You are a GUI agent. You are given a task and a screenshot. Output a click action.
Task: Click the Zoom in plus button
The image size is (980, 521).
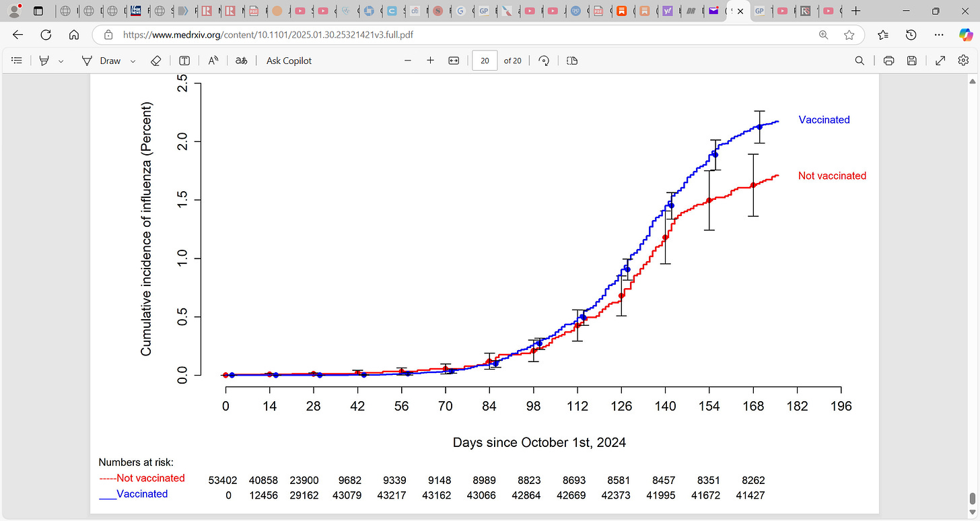tap(431, 61)
